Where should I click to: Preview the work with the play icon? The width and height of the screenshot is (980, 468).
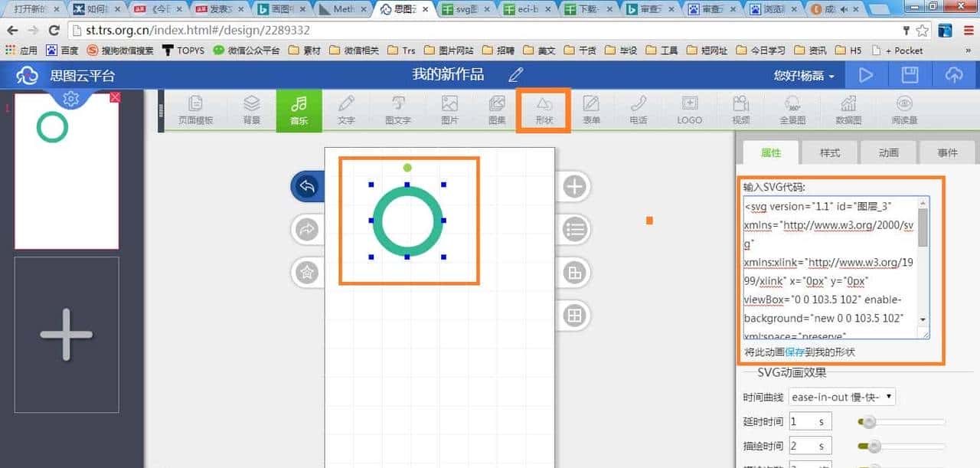point(866,75)
